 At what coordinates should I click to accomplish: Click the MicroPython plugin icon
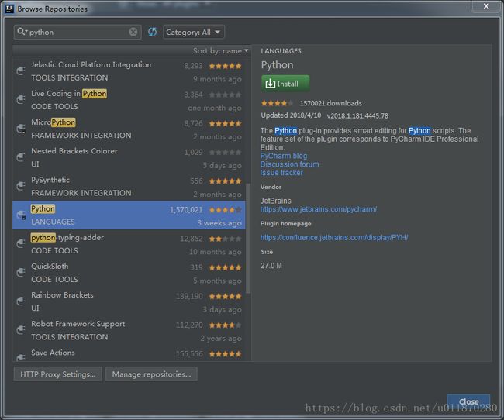pos(21,128)
